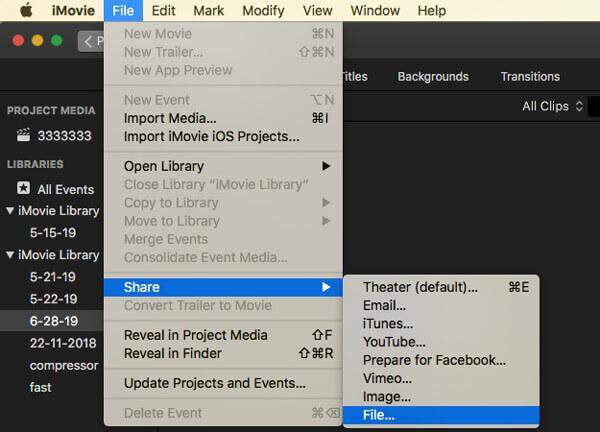The height and width of the screenshot is (432, 600).
Task: Select the 5-22-19 event
Action: pos(52,299)
